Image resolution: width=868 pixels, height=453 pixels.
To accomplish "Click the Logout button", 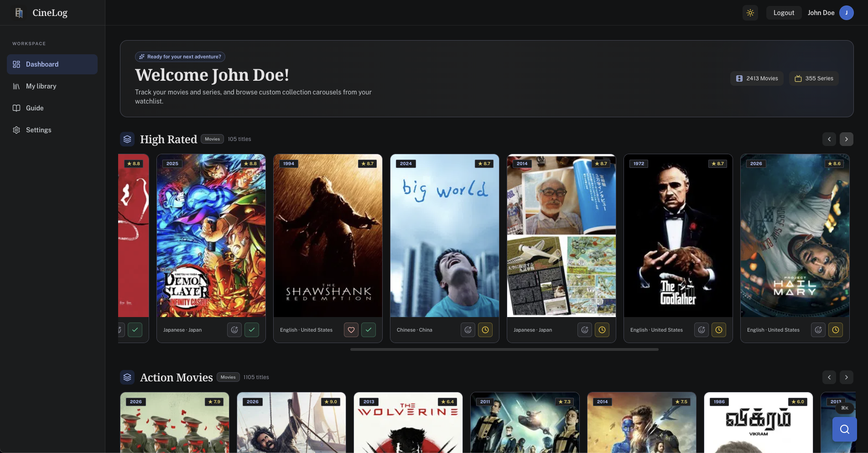I will coord(784,13).
